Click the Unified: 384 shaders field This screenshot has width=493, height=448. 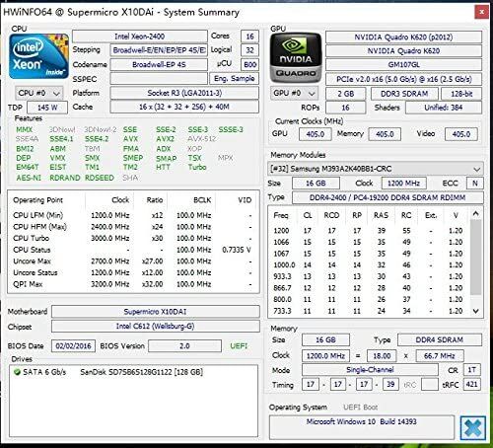444,108
